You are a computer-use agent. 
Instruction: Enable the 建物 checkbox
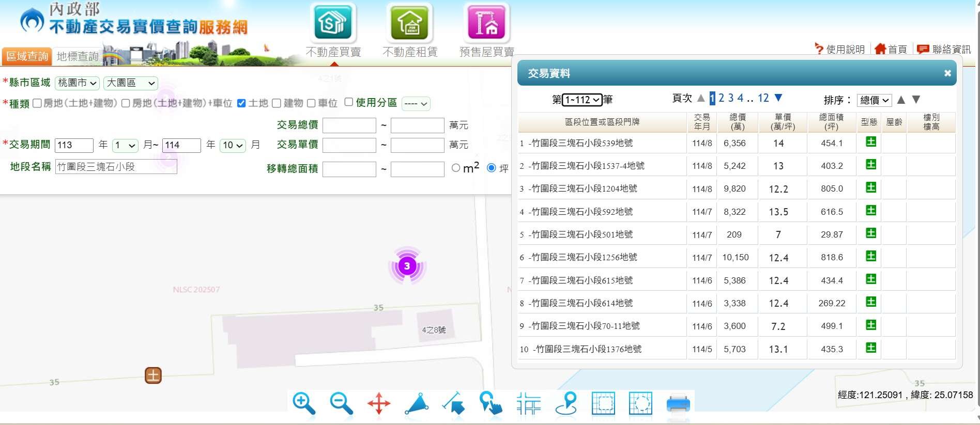click(277, 103)
